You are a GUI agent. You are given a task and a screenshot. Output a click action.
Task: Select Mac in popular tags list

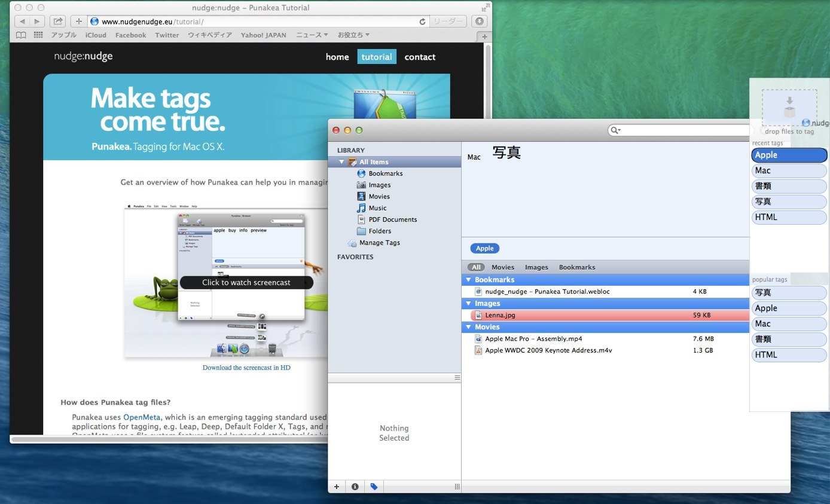click(789, 323)
